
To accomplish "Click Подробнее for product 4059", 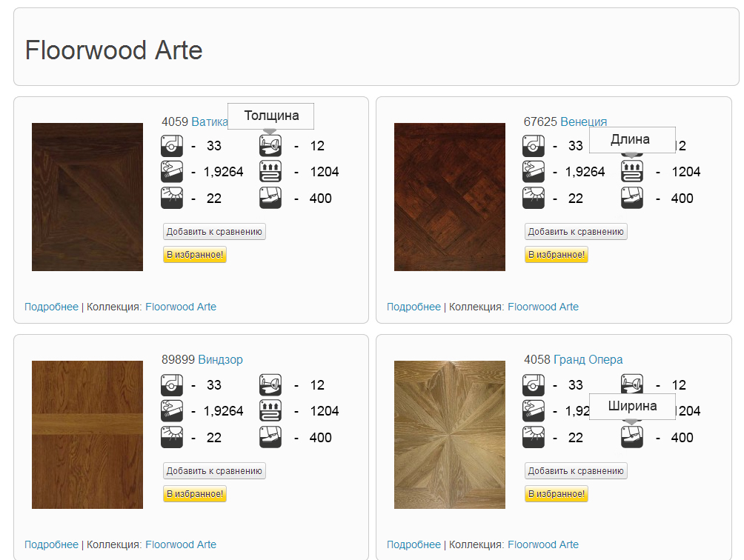I will pos(51,307).
